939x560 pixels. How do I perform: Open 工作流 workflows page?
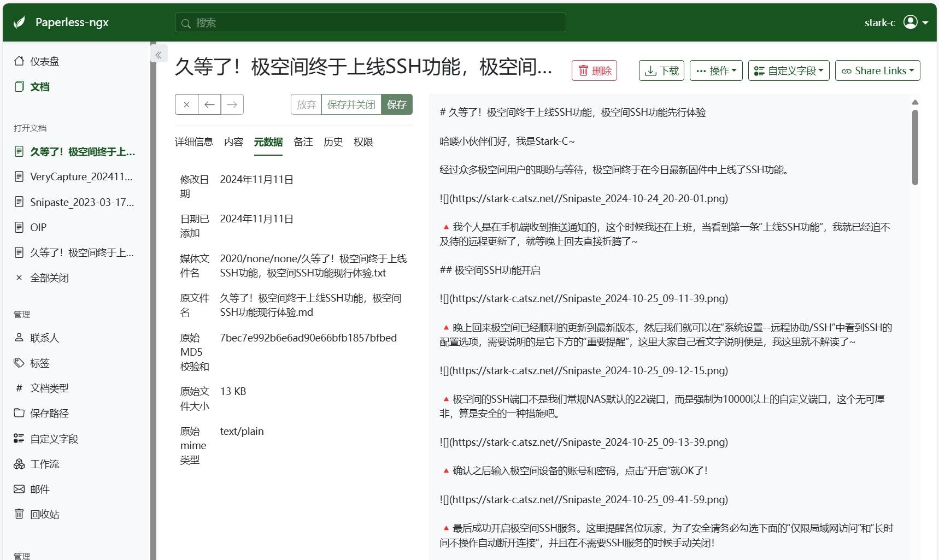pyautogui.click(x=37, y=464)
